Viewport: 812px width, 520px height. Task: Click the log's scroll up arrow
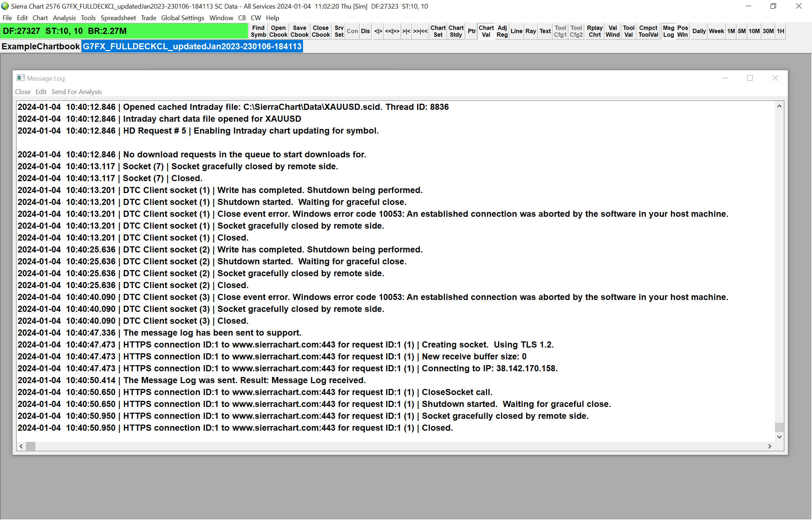click(x=779, y=106)
